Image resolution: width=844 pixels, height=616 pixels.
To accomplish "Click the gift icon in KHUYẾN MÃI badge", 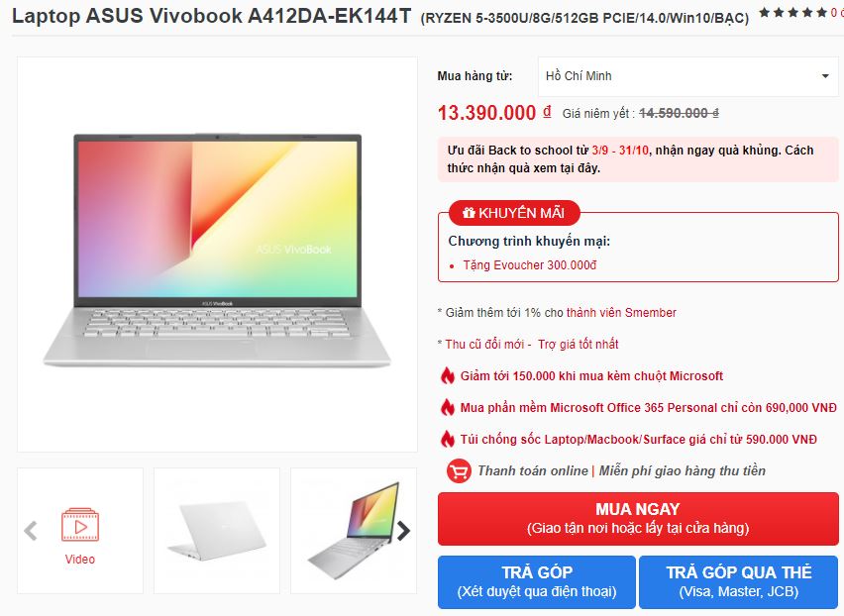I will [x=469, y=213].
